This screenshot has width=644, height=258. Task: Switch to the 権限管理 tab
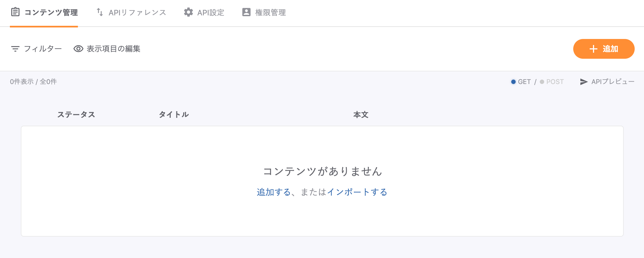pyautogui.click(x=270, y=13)
